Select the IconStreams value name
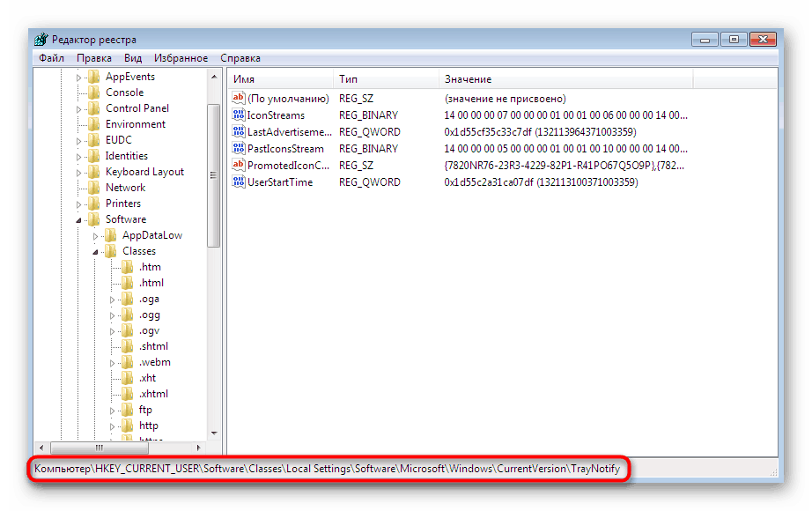 coord(276,115)
